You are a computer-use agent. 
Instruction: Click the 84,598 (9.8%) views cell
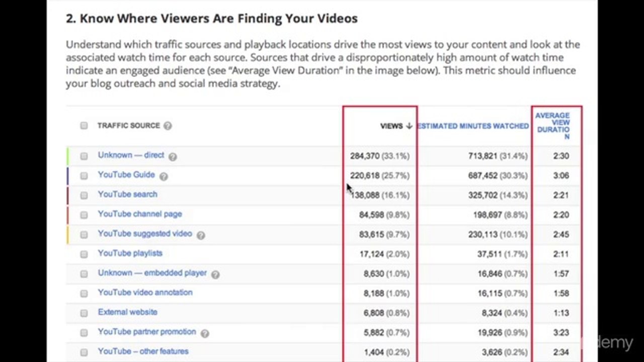pyautogui.click(x=384, y=215)
